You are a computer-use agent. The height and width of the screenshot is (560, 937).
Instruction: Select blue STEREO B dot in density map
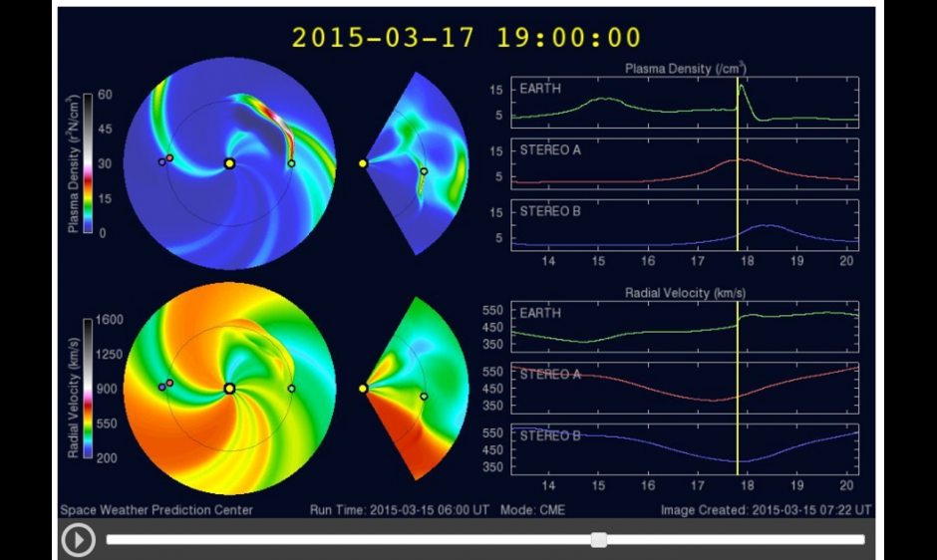[161, 161]
